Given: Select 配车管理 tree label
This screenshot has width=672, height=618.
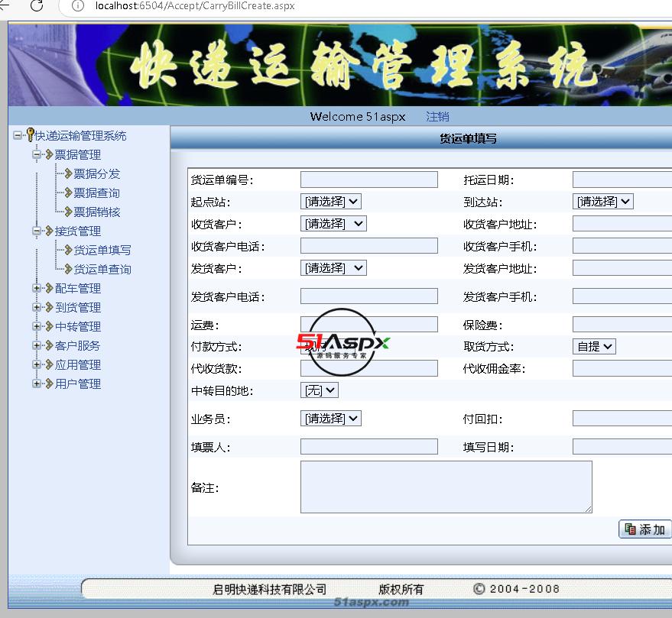Looking at the screenshot, I should 78,289.
